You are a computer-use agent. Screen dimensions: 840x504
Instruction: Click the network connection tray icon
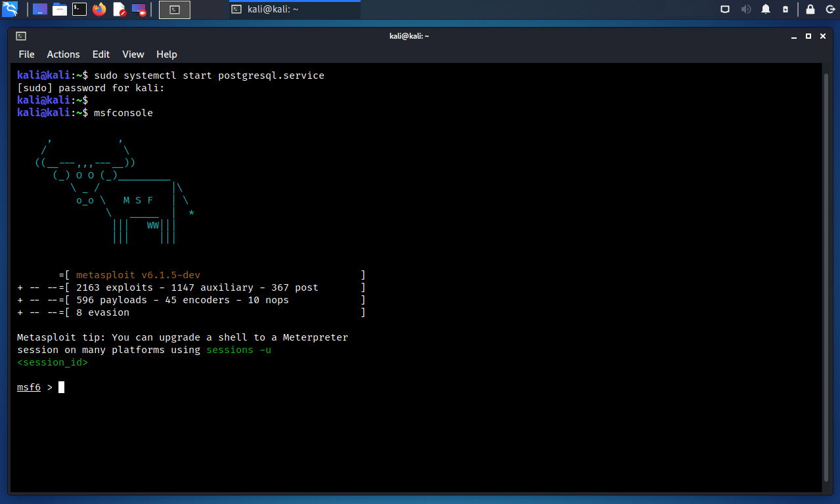725,9
